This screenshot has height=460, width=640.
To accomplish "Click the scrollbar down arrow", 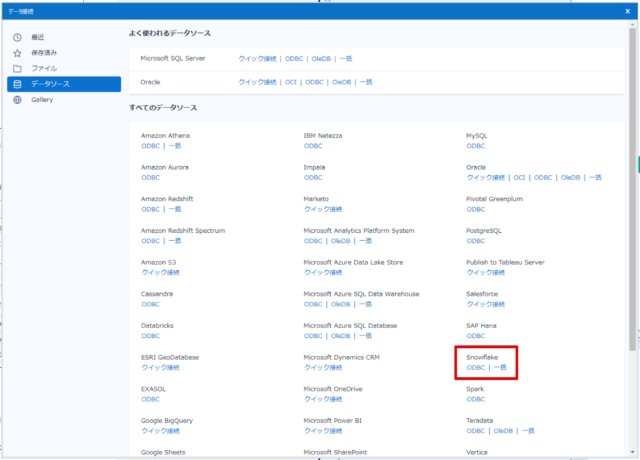I will 632,452.
